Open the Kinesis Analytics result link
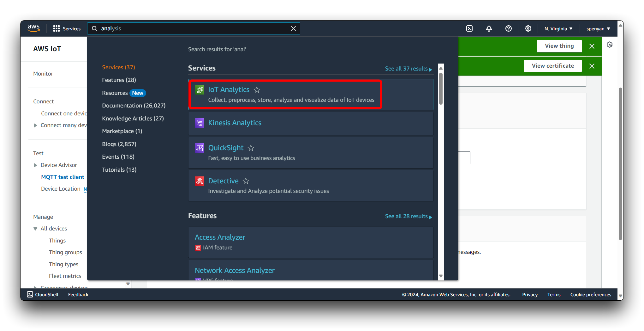The height and width of the screenshot is (331, 644). [x=235, y=123]
